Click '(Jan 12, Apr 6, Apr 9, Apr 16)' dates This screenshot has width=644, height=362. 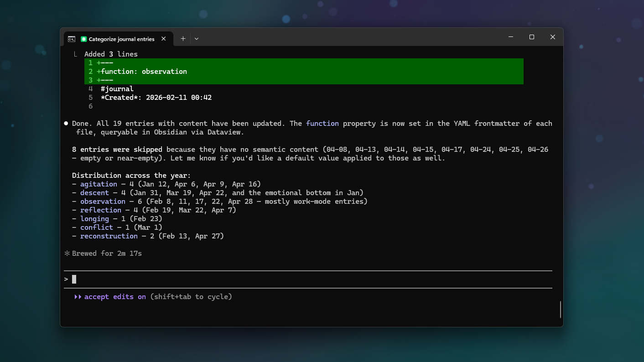coord(199,184)
